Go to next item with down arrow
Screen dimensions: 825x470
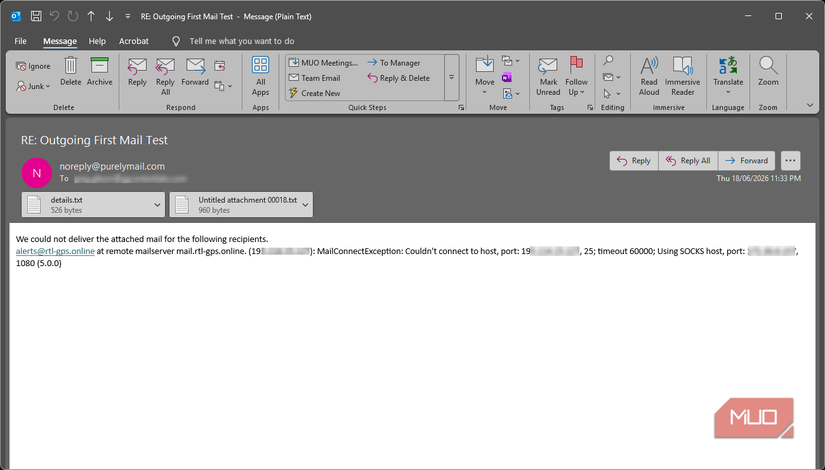pos(109,16)
